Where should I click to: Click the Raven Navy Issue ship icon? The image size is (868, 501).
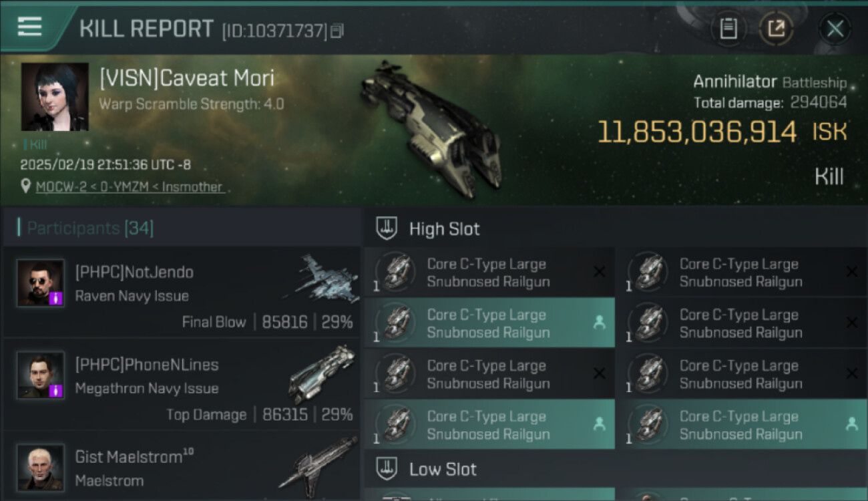[x=322, y=277]
